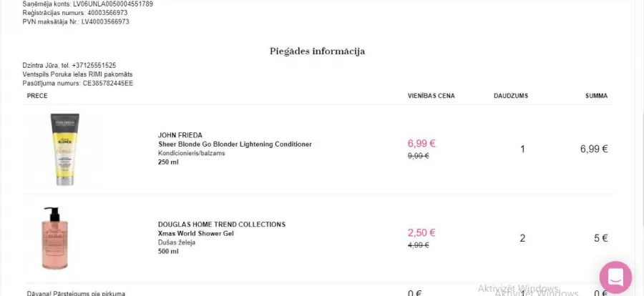This screenshot has width=644, height=296.
Task: Click order number CE385782445EE
Action: pyautogui.click(x=108, y=84)
